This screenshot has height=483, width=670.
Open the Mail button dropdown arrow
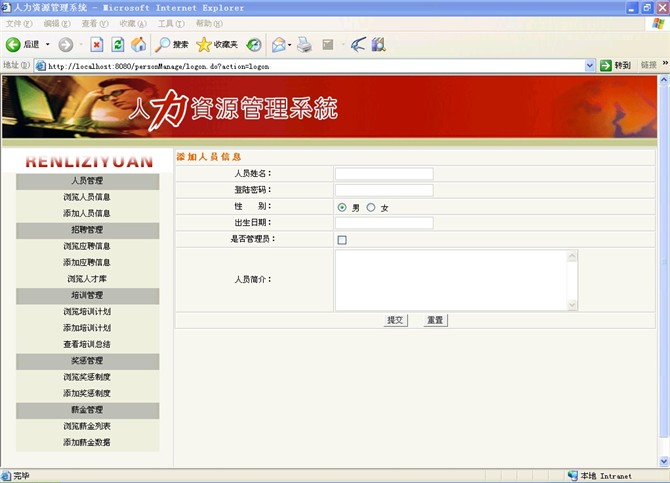(290, 44)
